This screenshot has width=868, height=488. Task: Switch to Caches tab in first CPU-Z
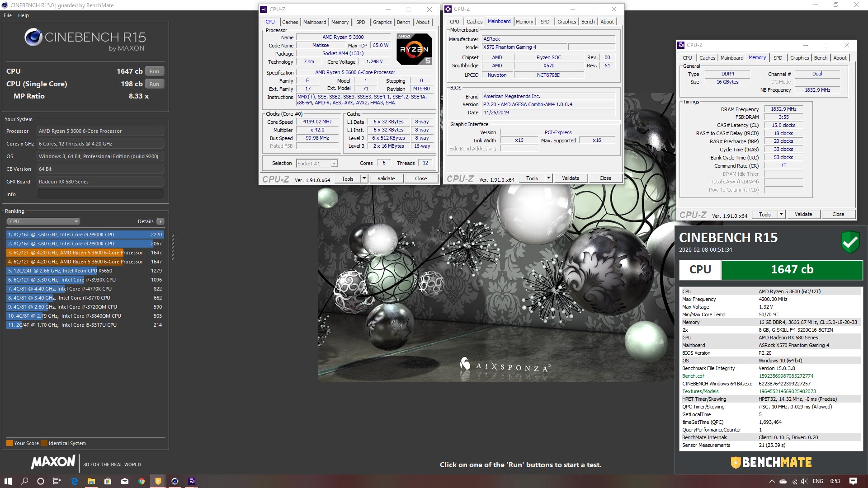point(290,22)
